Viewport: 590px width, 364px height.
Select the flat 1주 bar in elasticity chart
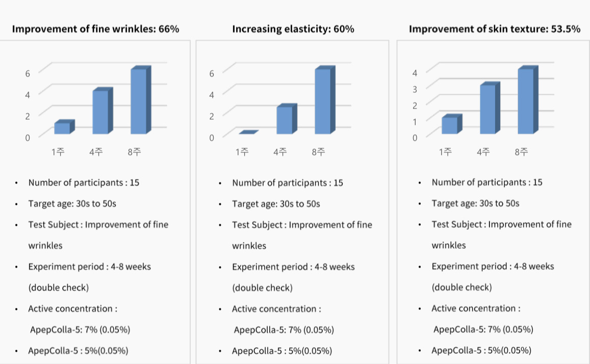[x=249, y=132]
